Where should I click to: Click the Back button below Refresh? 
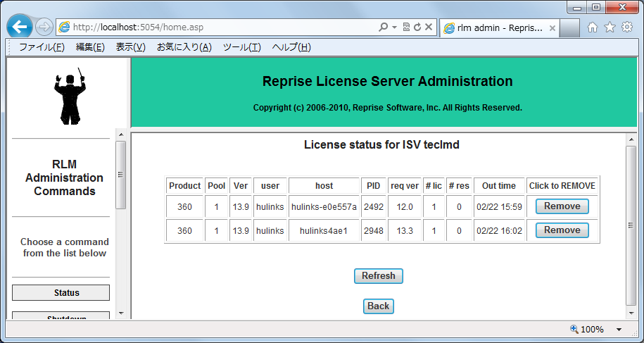[x=378, y=306]
